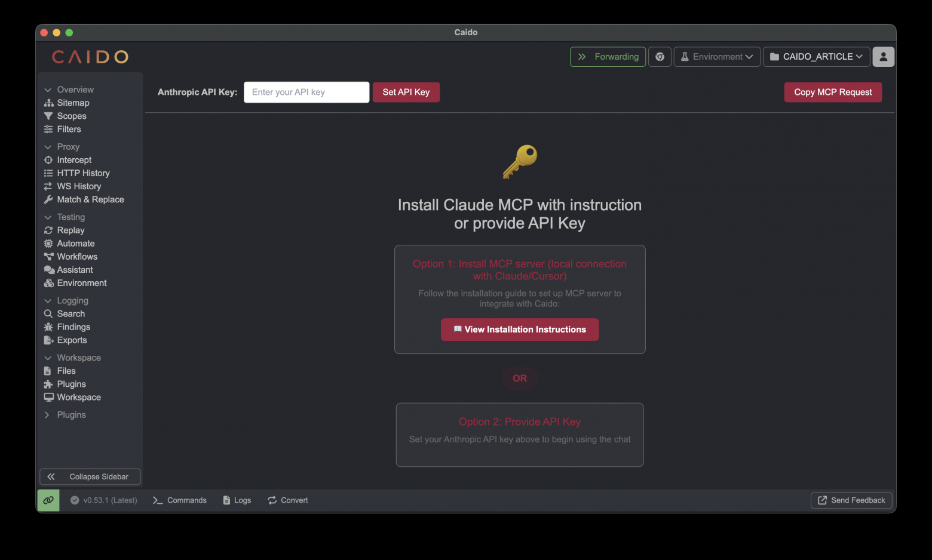Click Set API Key button
The width and height of the screenshot is (932, 560).
[406, 92]
